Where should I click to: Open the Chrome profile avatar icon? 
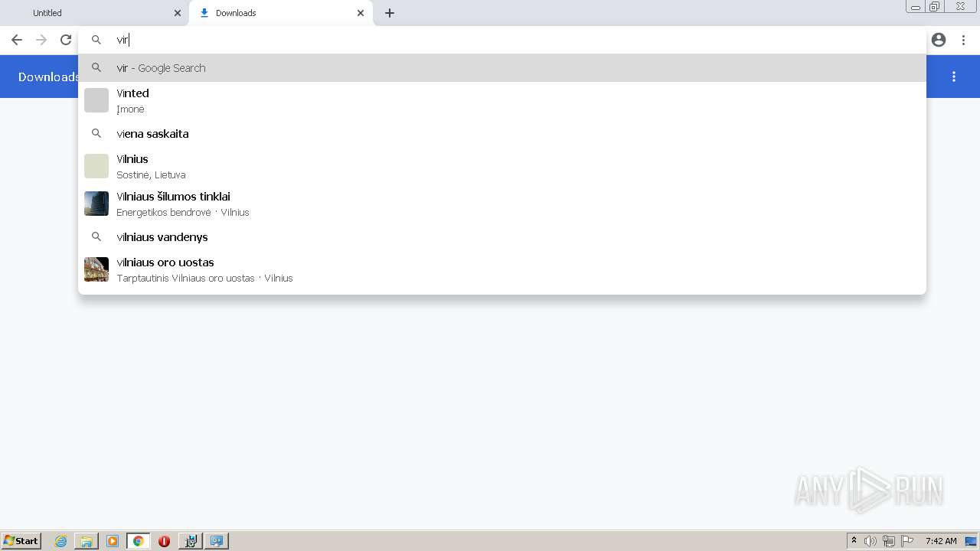[x=939, y=40]
